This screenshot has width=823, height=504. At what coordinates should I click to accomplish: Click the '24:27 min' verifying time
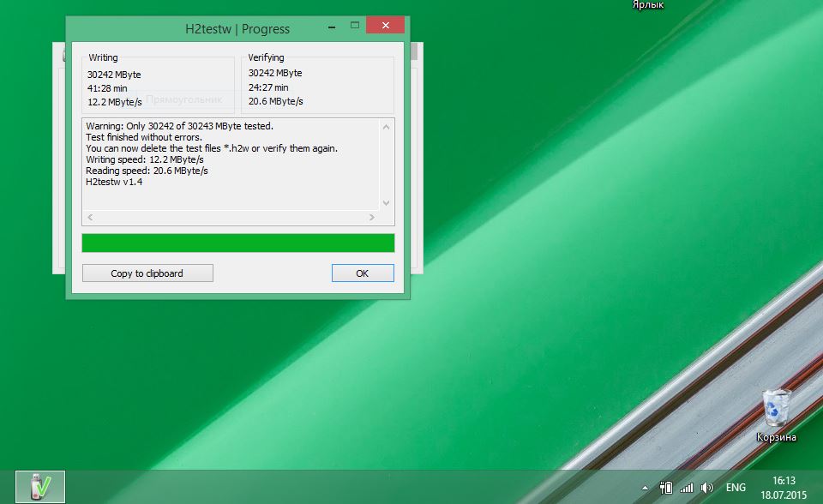point(268,87)
